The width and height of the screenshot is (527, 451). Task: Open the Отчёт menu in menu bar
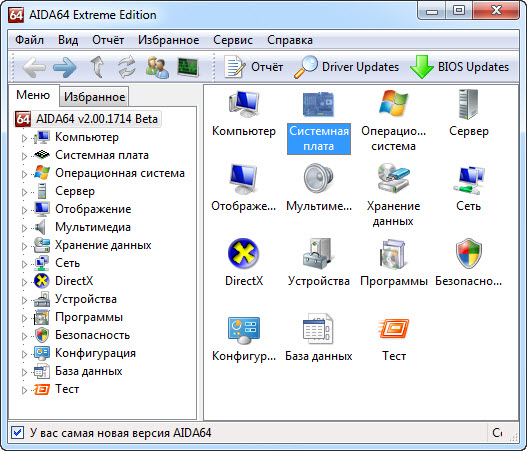pyautogui.click(x=108, y=40)
